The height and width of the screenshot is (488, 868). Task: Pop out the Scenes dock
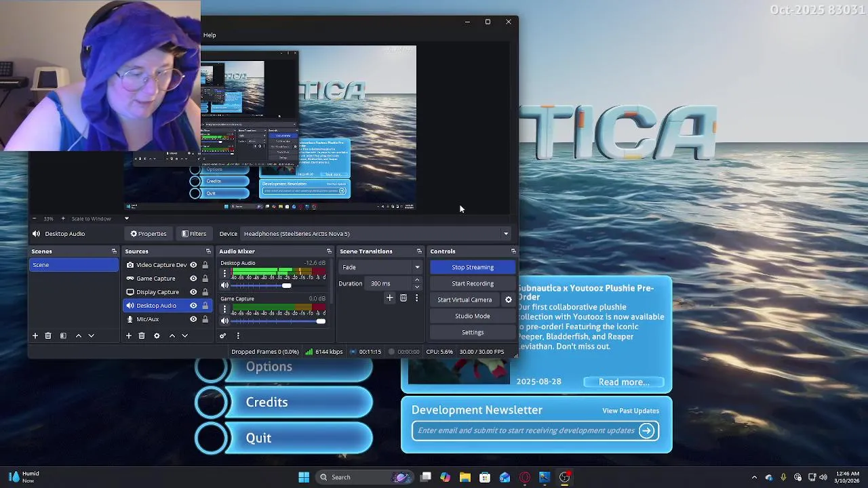(114, 251)
